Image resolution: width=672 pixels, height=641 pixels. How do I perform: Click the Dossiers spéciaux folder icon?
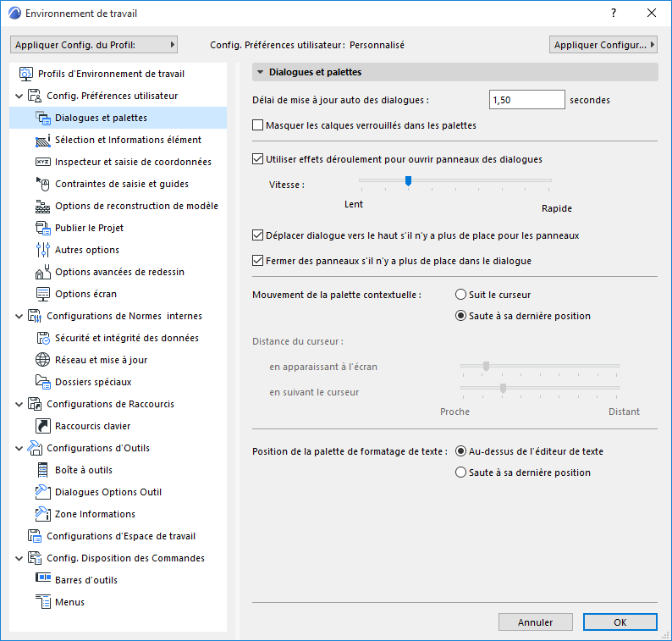[x=43, y=382]
